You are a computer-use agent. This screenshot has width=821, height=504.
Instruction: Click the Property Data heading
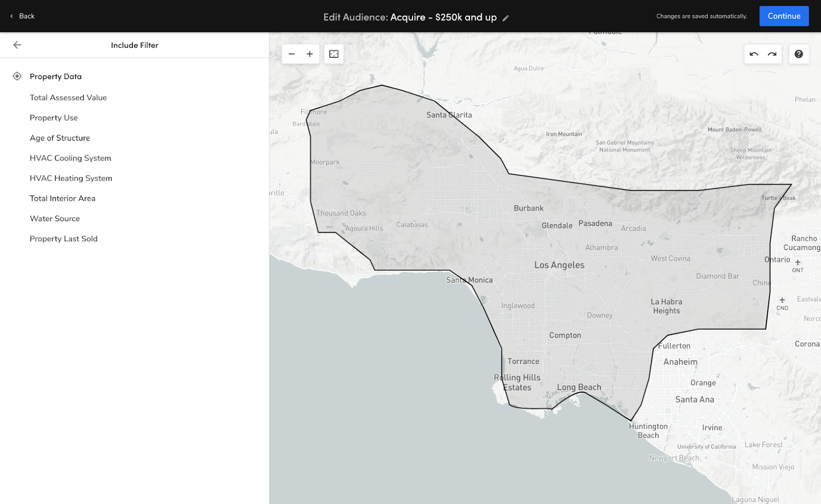[55, 76]
